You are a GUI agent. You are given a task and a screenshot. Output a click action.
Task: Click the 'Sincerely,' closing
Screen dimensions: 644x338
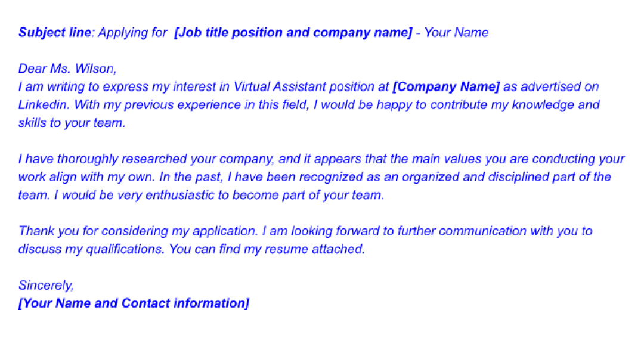click(x=46, y=286)
